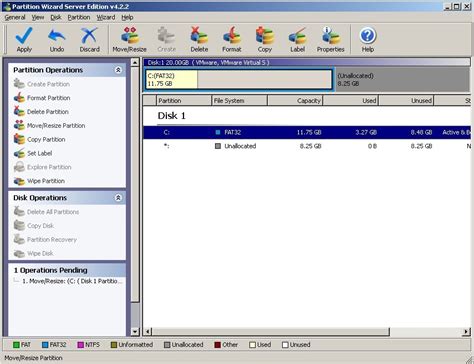Click the Partition column header
The image size is (474, 364).
tap(184, 100)
